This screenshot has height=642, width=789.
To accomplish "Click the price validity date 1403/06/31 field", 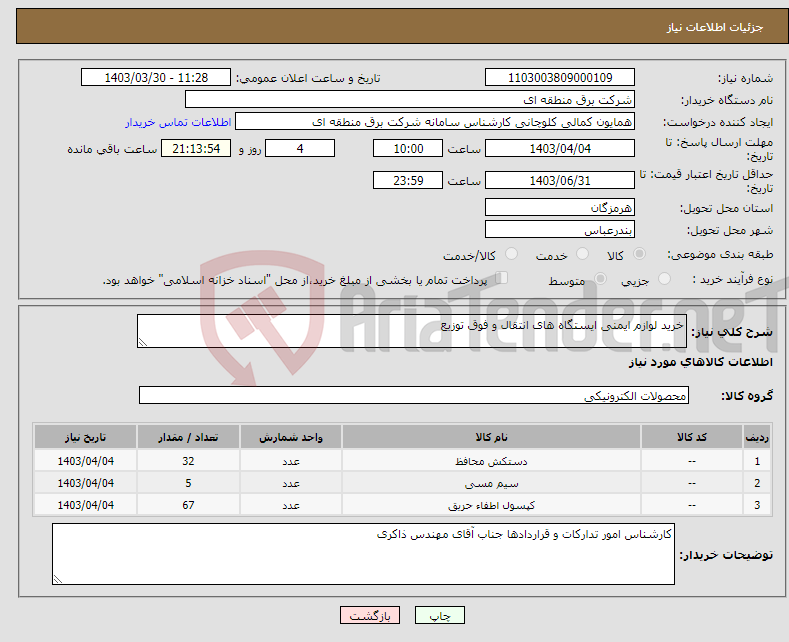I will tap(560, 180).
